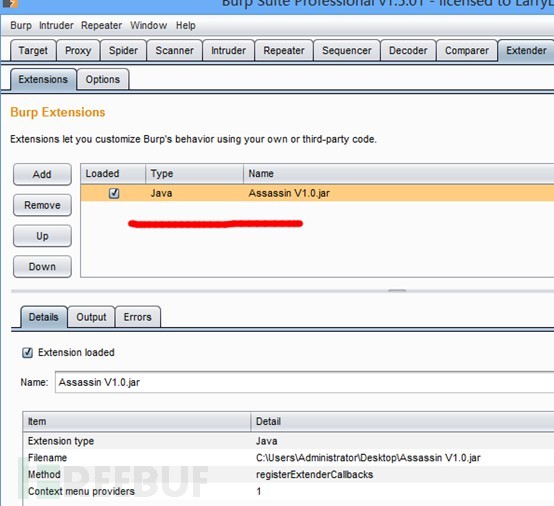Screen dimensions: 554x506
Task: Click the split pane divider handle
Action: pos(397,291)
